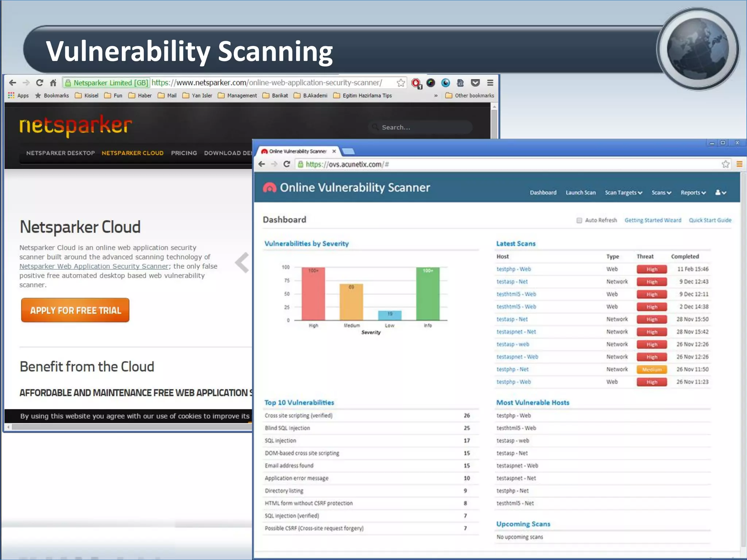This screenshot has height=560, width=747.
Task: Click Medium threat badge for testphp - Net
Action: [652, 369]
